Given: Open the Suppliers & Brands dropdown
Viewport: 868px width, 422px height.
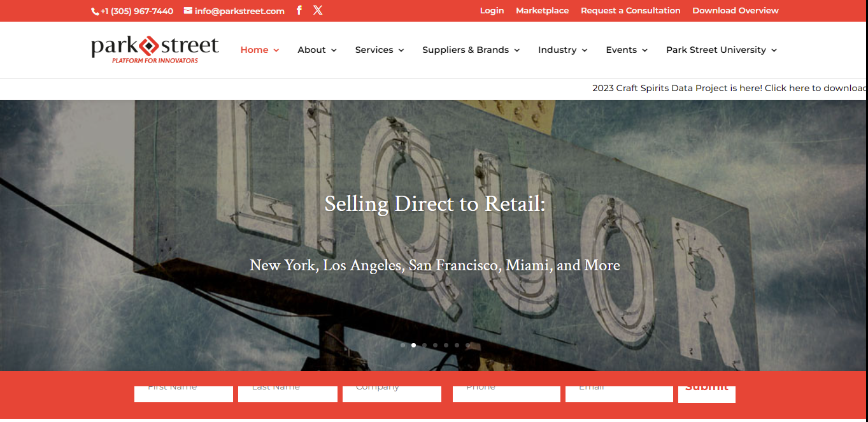Looking at the screenshot, I should [x=471, y=50].
